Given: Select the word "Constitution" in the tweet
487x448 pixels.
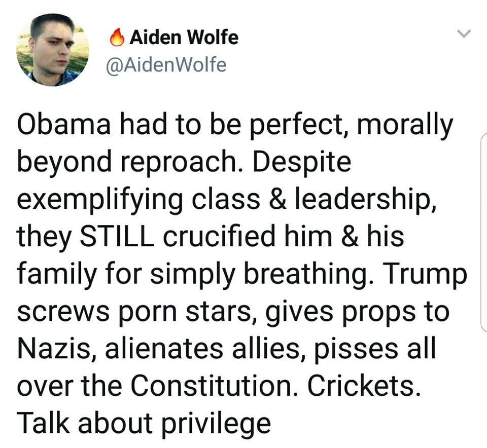Looking at the screenshot, I should [x=212, y=386].
